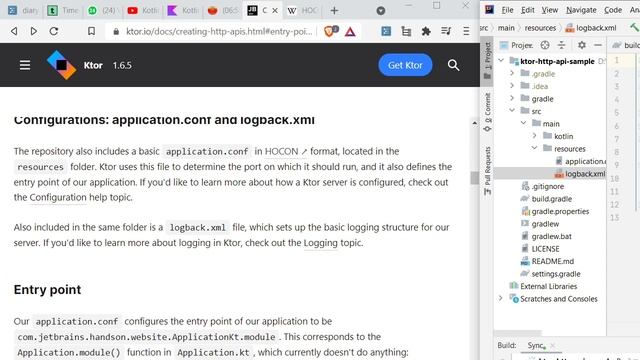This screenshot has height=360, width=640.
Task: Open IntelliJ File menu
Action: click(507, 10)
